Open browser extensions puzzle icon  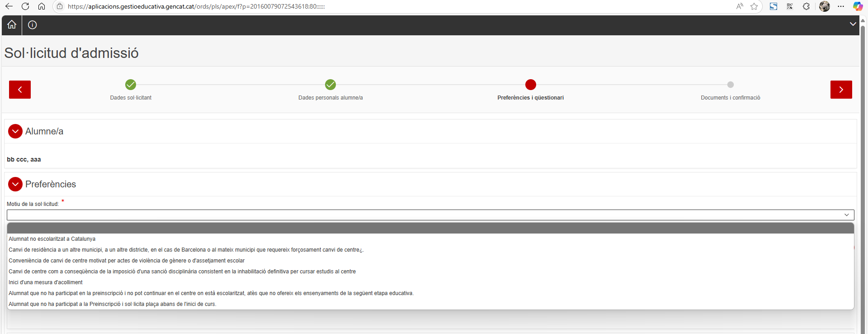pos(806,6)
